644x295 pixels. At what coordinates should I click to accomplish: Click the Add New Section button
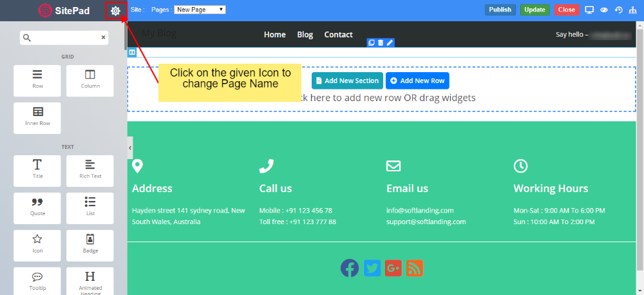pos(347,81)
